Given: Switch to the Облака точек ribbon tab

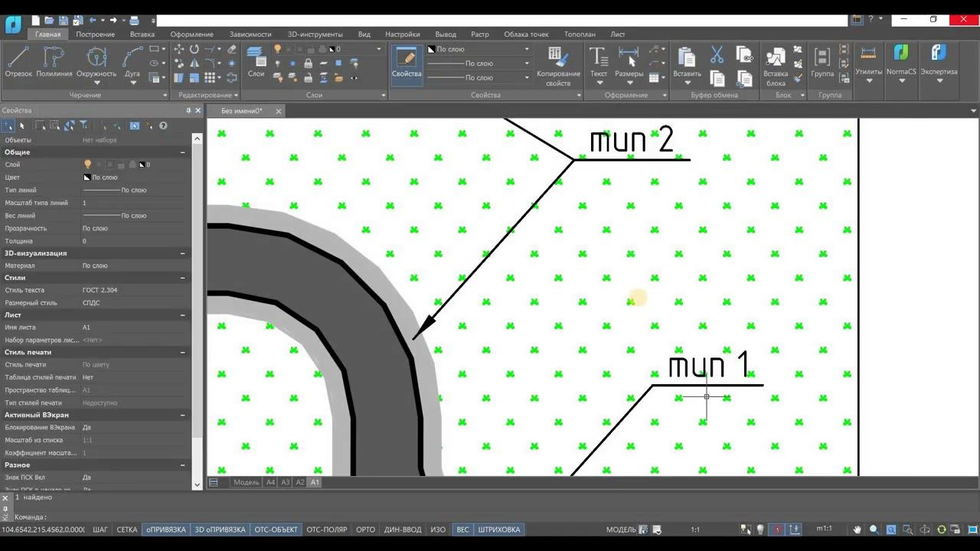Looking at the screenshot, I should [x=526, y=34].
